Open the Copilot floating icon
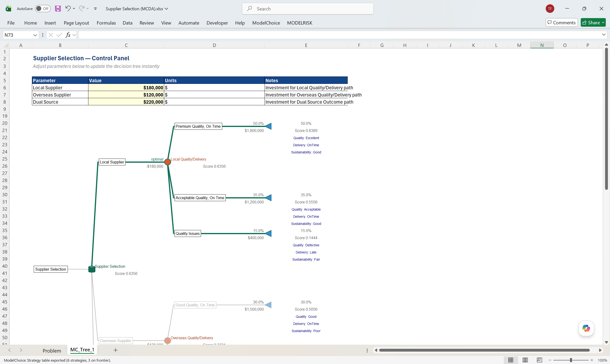 tap(586, 328)
